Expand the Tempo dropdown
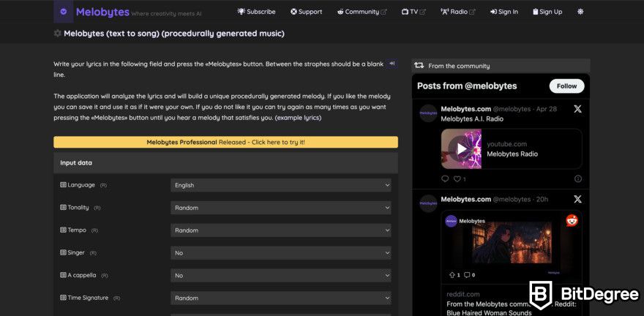The image size is (644, 316). pos(281,230)
